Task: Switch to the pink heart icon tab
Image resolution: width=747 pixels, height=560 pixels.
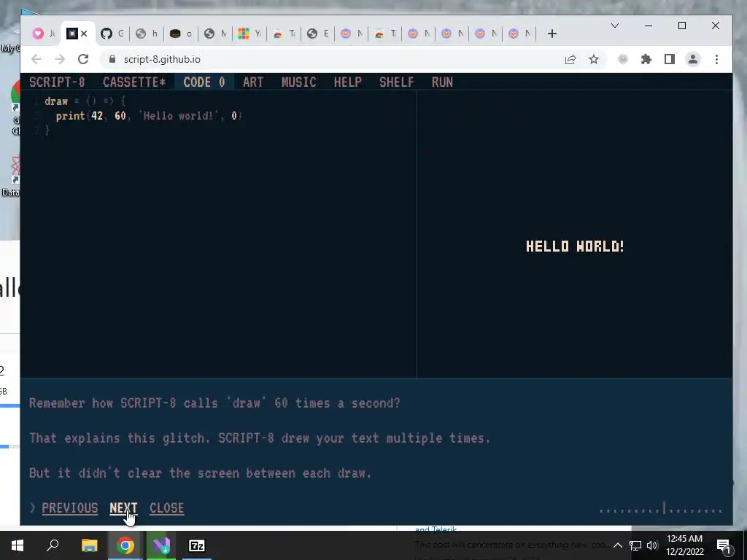Action: click(43, 34)
